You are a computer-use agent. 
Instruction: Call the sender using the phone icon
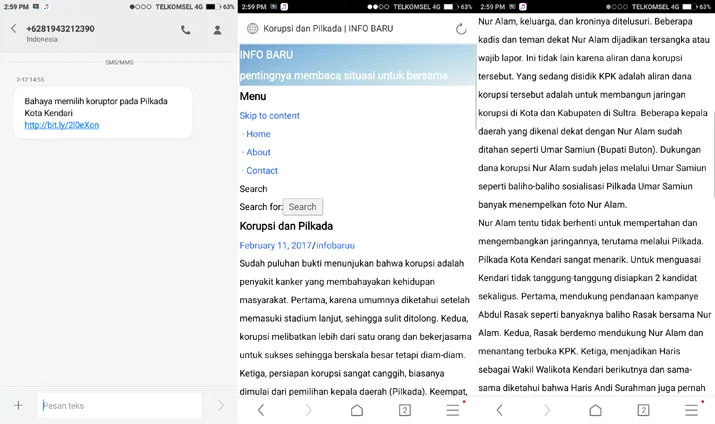(x=186, y=30)
